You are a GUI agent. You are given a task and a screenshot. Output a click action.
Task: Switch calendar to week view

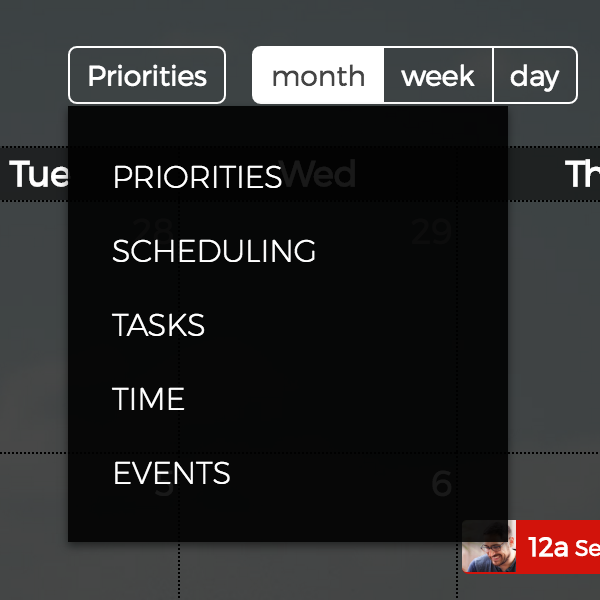tap(438, 75)
